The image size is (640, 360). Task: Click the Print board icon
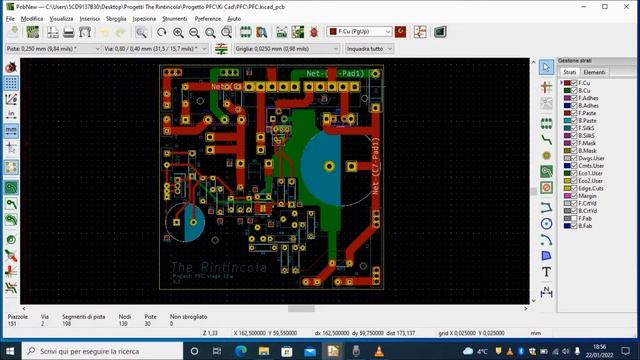coord(69,32)
